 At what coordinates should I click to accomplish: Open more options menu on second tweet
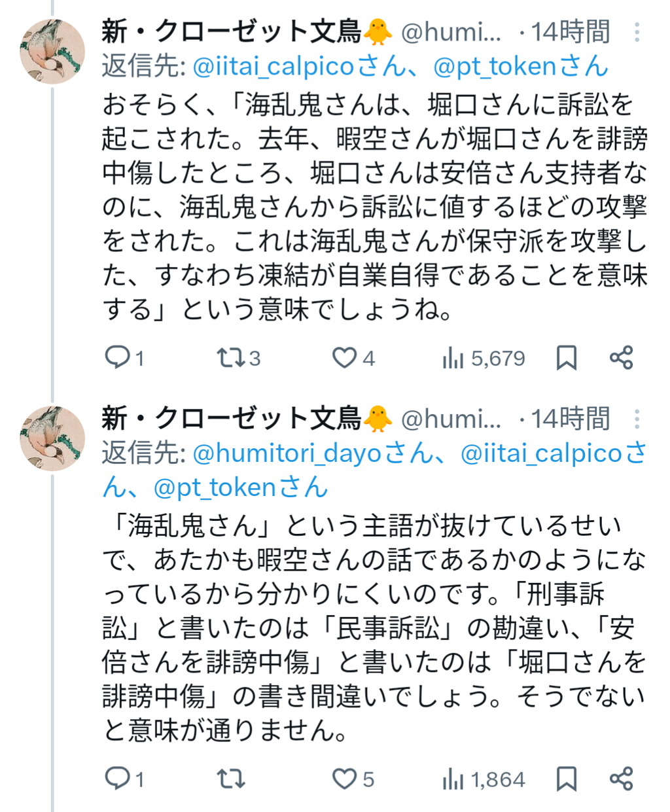pos(637,419)
